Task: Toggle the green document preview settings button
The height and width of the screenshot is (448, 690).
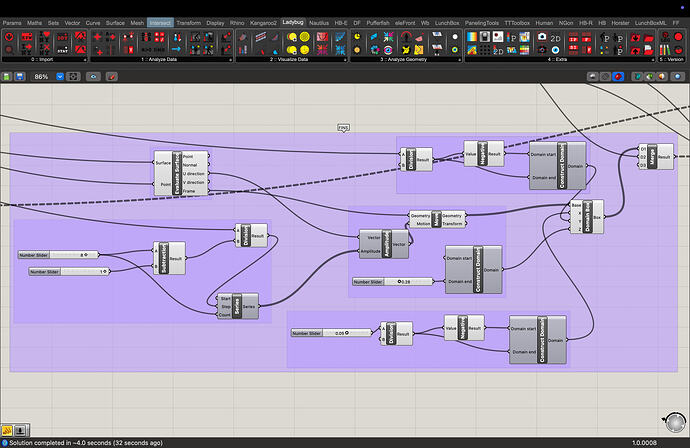Action: click(650, 77)
